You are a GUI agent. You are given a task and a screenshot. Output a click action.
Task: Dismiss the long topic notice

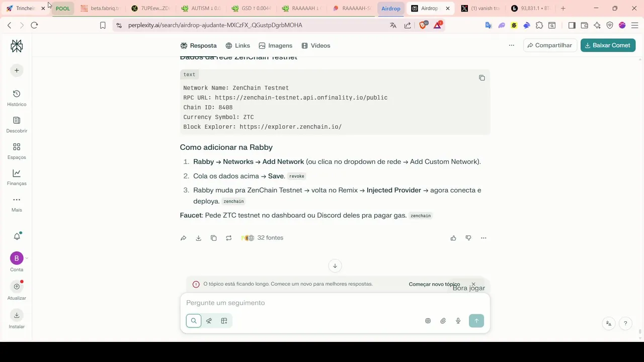point(473,284)
